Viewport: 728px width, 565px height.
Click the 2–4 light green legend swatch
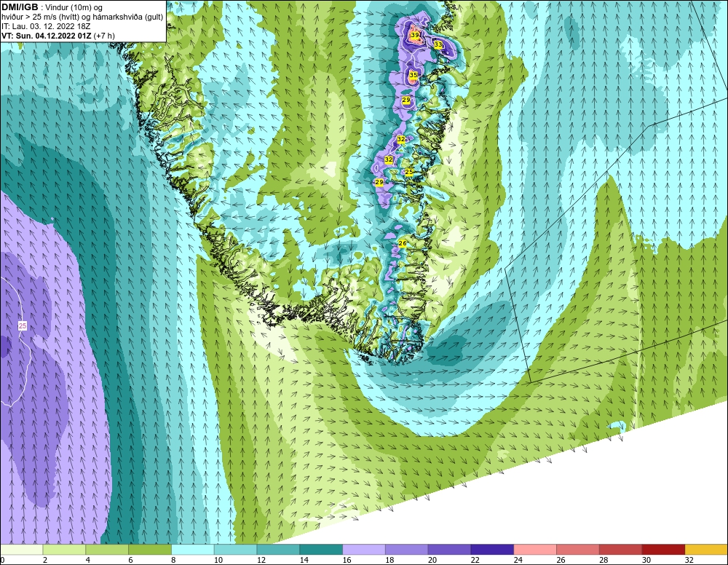(x=64, y=550)
